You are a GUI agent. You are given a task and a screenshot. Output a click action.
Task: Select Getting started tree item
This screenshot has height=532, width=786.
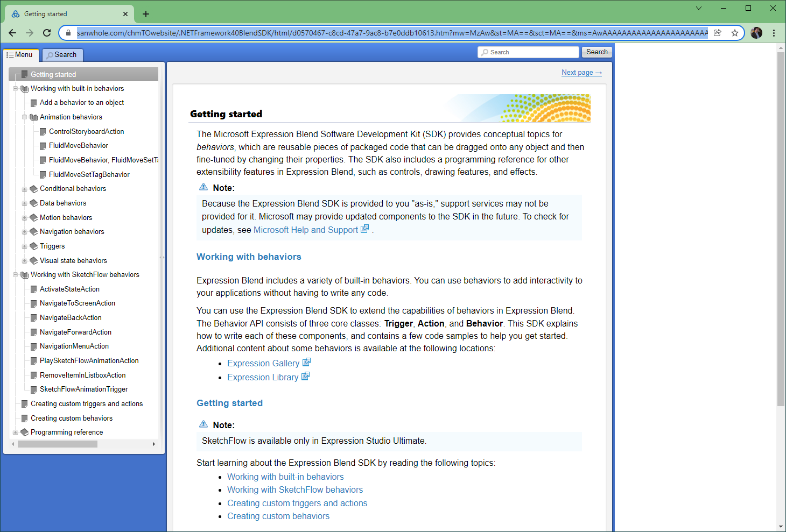83,74
